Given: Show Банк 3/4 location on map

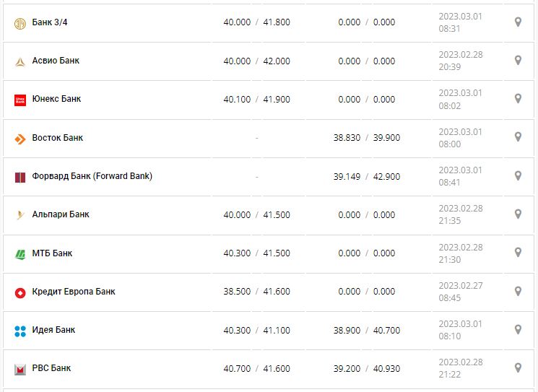Looking at the screenshot, I should 518,22.
